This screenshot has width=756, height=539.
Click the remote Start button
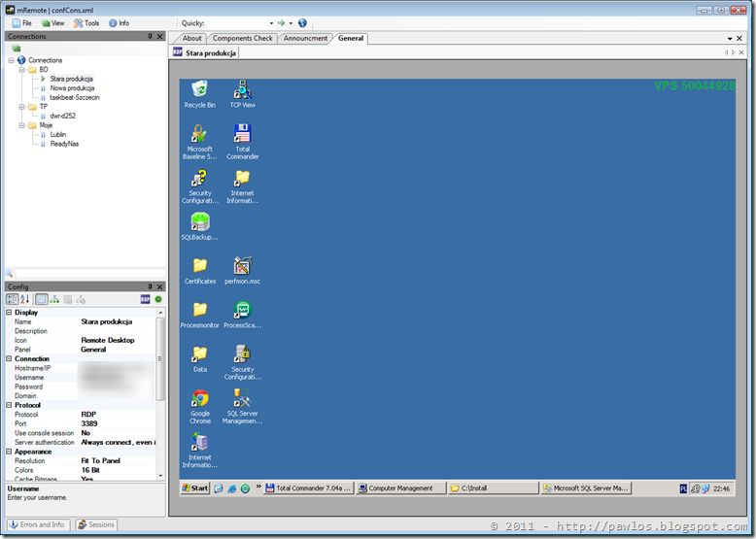[195, 488]
